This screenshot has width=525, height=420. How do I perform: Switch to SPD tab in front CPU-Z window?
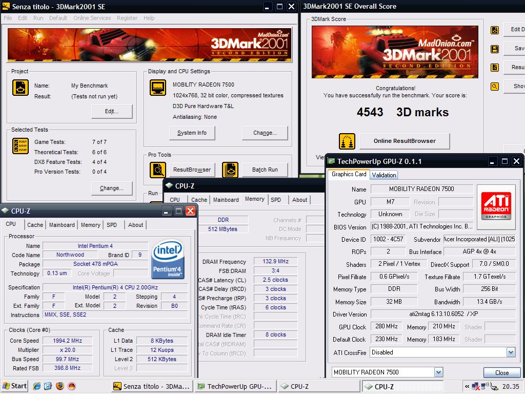(112, 225)
